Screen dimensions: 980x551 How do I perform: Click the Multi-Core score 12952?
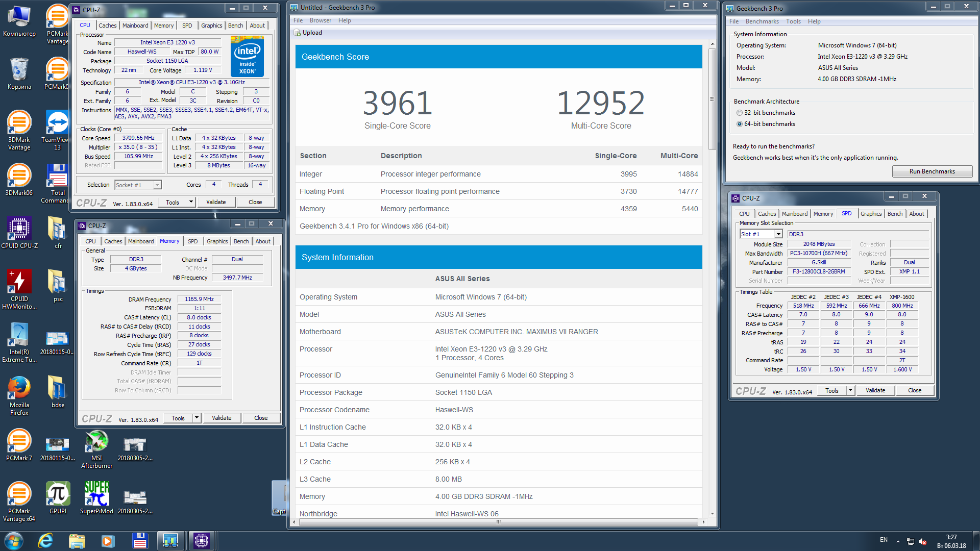(601, 103)
